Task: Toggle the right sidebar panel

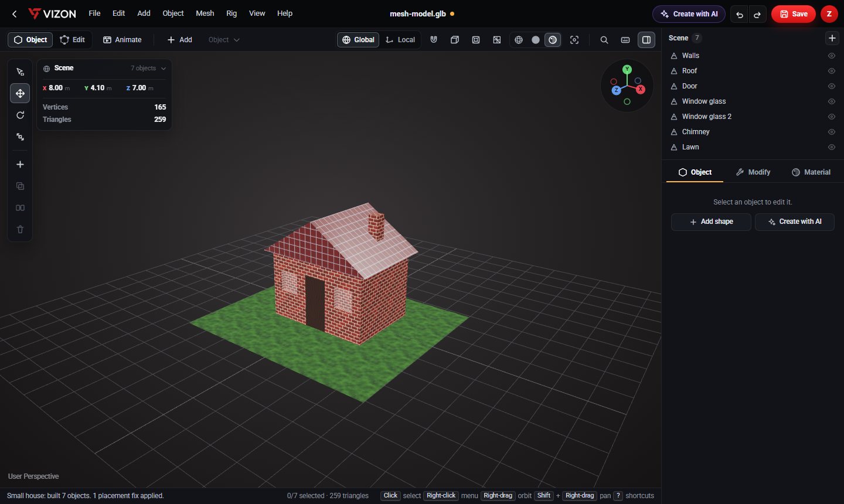Action: (646, 40)
